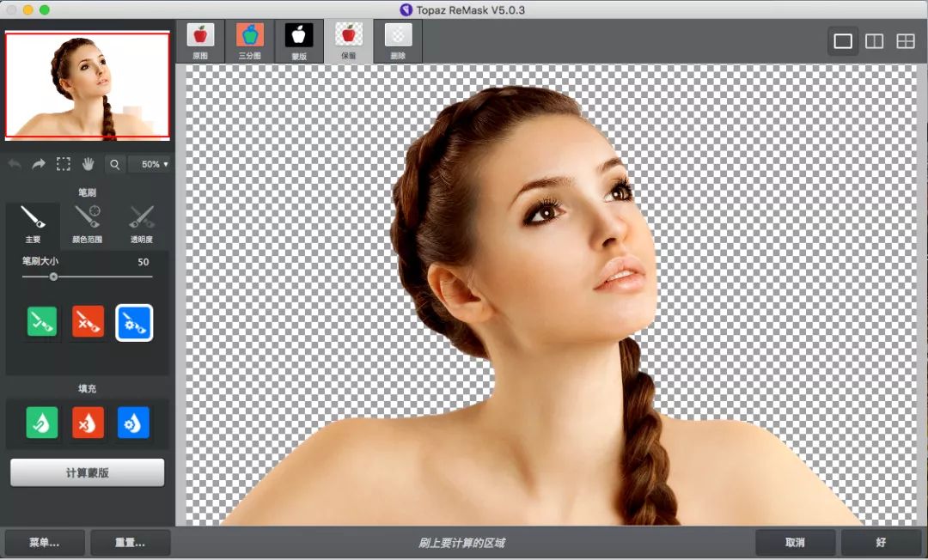Click the magnifier zoom icon
Image resolution: width=928 pixels, height=560 pixels.
(x=115, y=164)
